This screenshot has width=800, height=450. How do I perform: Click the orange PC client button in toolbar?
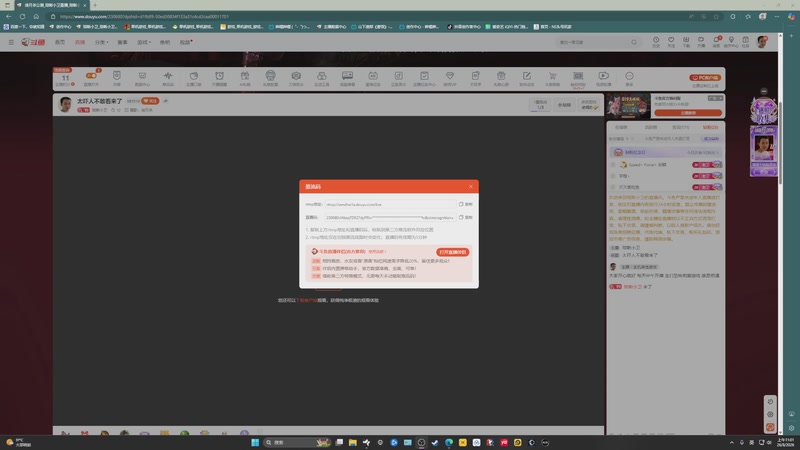pos(705,78)
